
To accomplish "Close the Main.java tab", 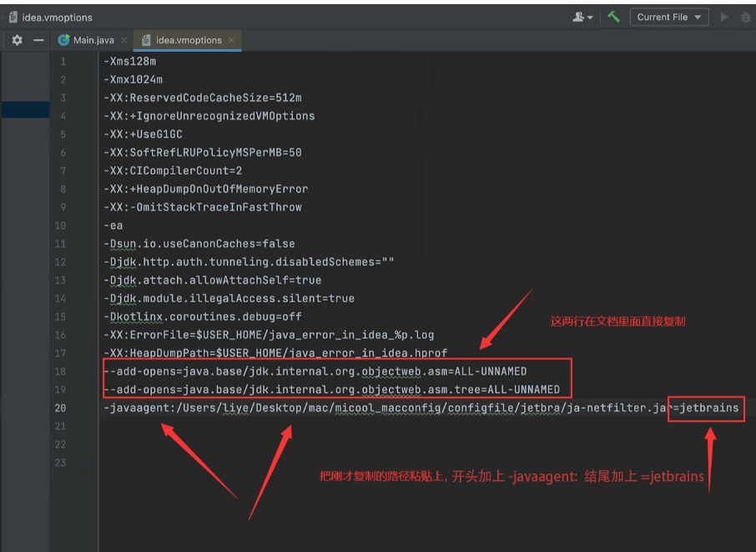I will click(x=124, y=40).
